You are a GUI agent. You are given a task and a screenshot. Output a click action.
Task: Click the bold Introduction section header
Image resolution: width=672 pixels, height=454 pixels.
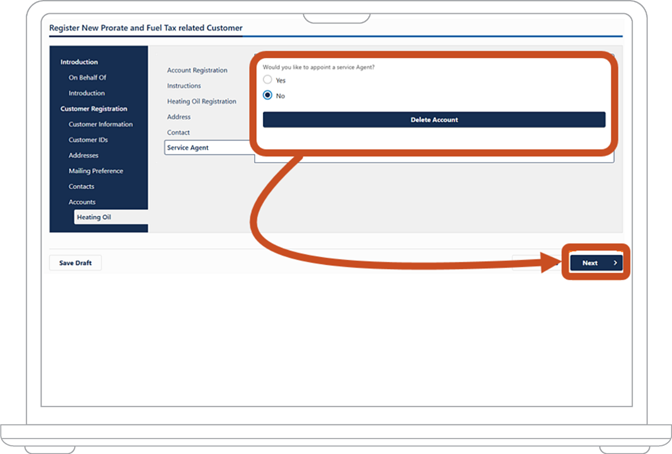point(79,62)
